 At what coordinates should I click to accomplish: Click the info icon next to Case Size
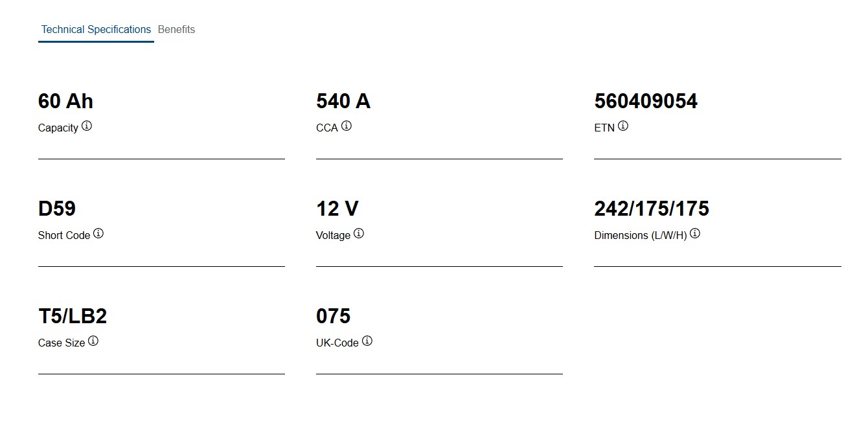coord(93,341)
